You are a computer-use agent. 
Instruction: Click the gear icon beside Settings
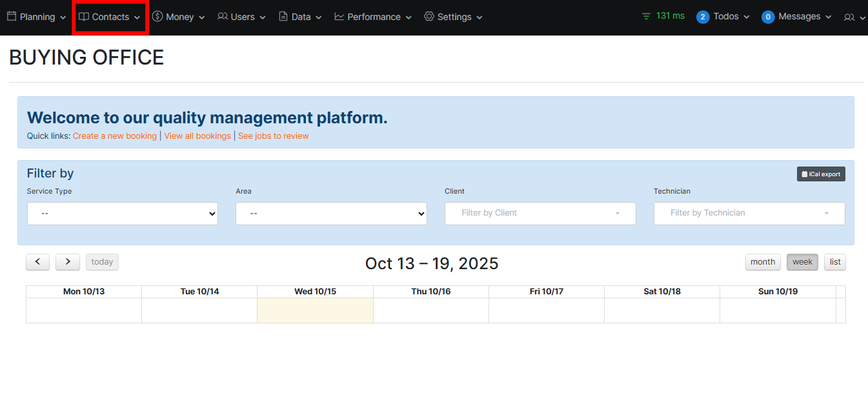pos(429,17)
